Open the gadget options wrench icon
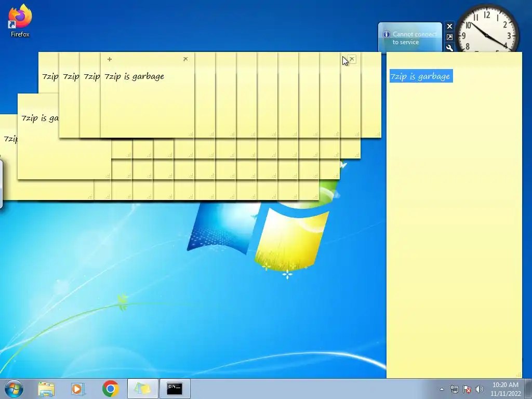532x399 pixels. [449, 48]
